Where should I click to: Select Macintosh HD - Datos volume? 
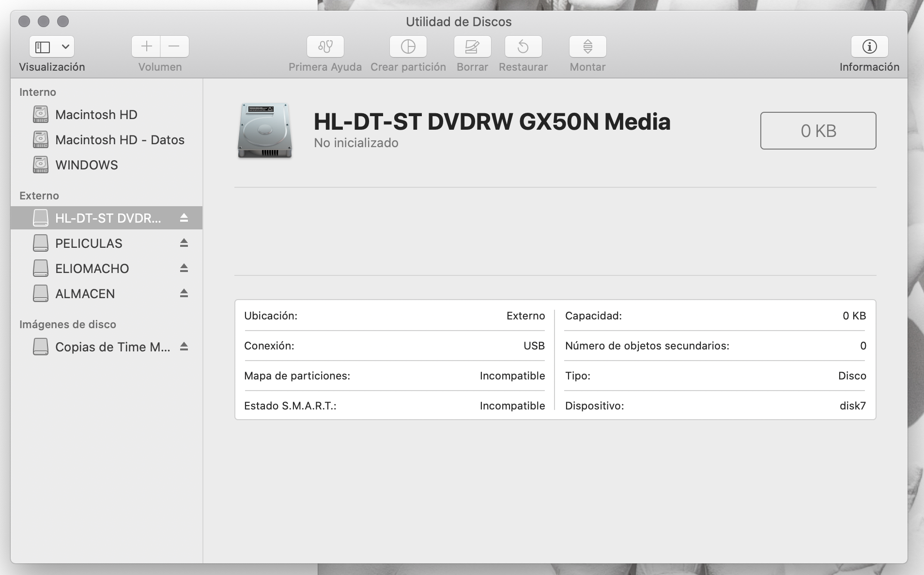(120, 140)
